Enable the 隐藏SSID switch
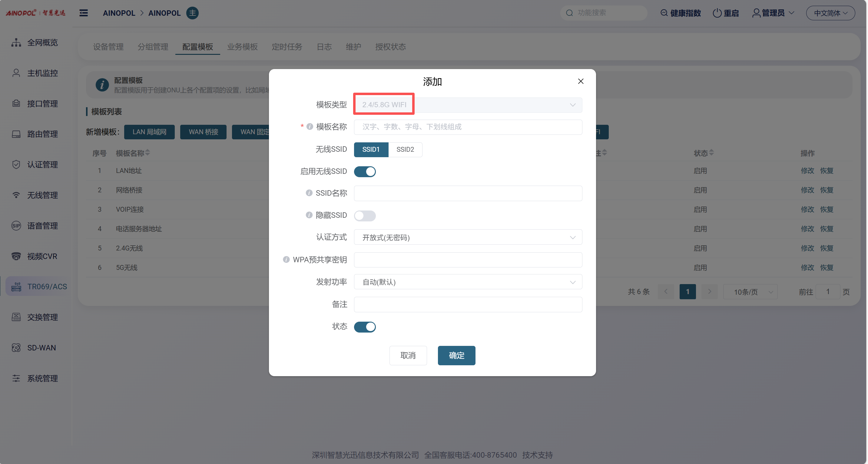 pyautogui.click(x=365, y=215)
